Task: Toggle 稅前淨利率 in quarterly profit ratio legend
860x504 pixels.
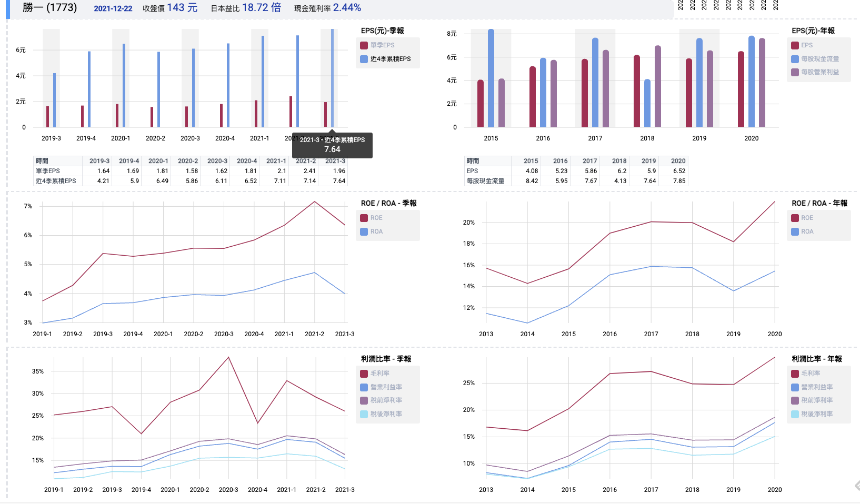Action: pos(382,400)
